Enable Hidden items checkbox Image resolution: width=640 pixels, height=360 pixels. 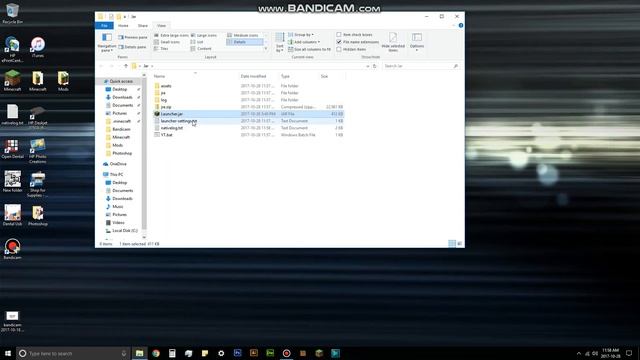click(x=351, y=49)
